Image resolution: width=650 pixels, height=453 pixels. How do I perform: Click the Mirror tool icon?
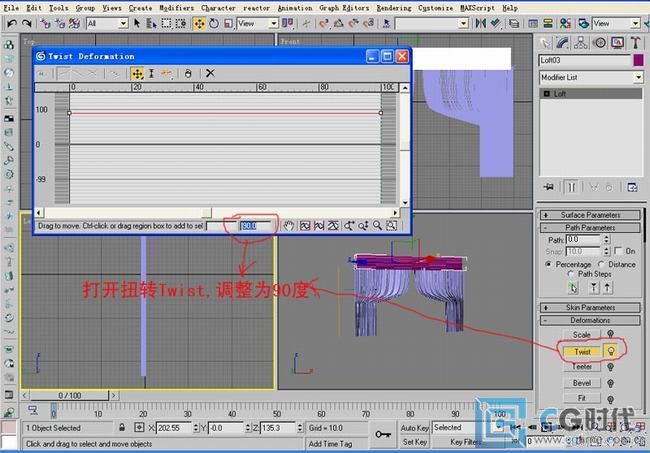(x=480, y=24)
